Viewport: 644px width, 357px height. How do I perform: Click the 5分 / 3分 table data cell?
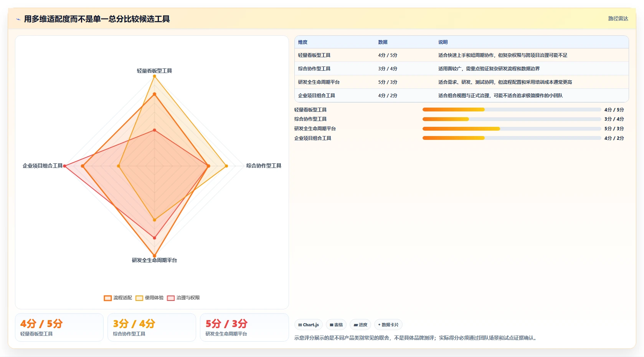pos(388,82)
